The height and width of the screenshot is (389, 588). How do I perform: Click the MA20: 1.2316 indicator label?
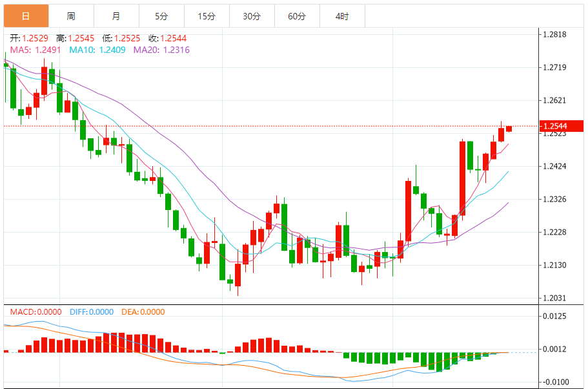tap(161, 50)
